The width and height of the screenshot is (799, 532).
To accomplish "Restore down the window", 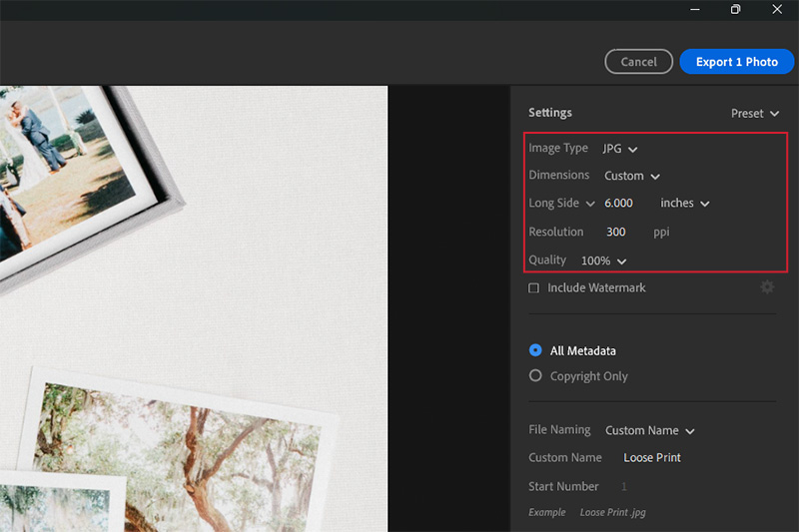I will pyautogui.click(x=735, y=9).
